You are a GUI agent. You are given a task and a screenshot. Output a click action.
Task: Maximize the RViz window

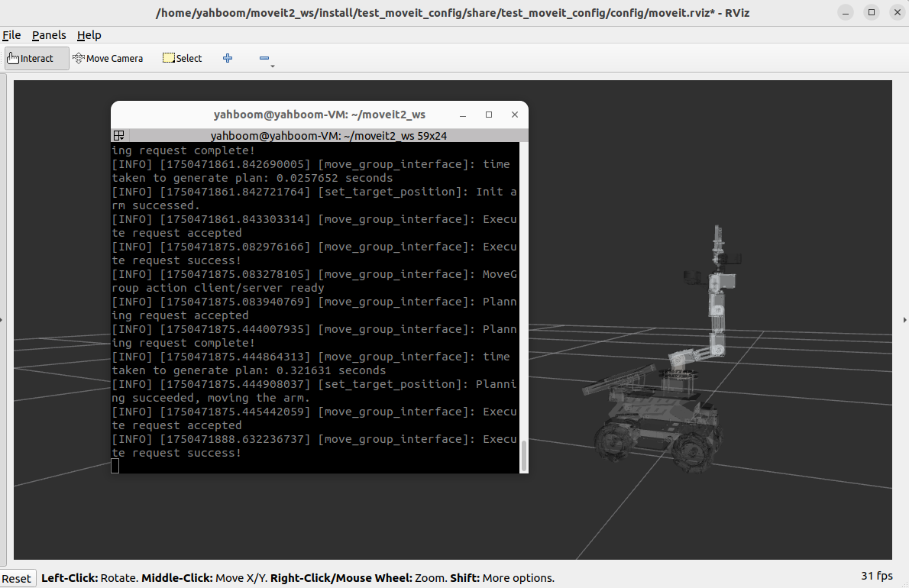(872, 12)
